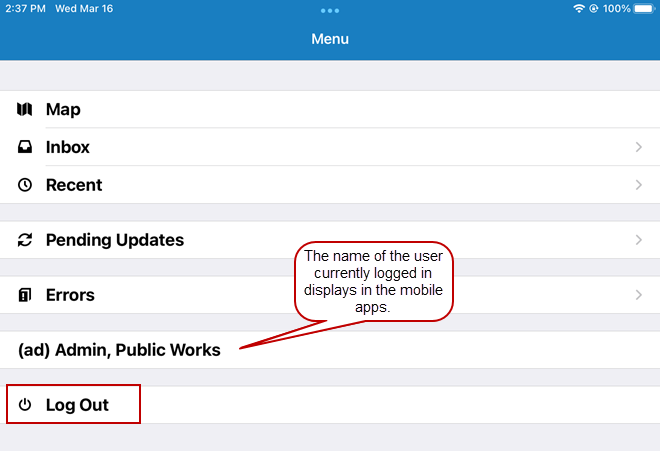
Task: Tap the Errors icon
Action: tap(25, 295)
